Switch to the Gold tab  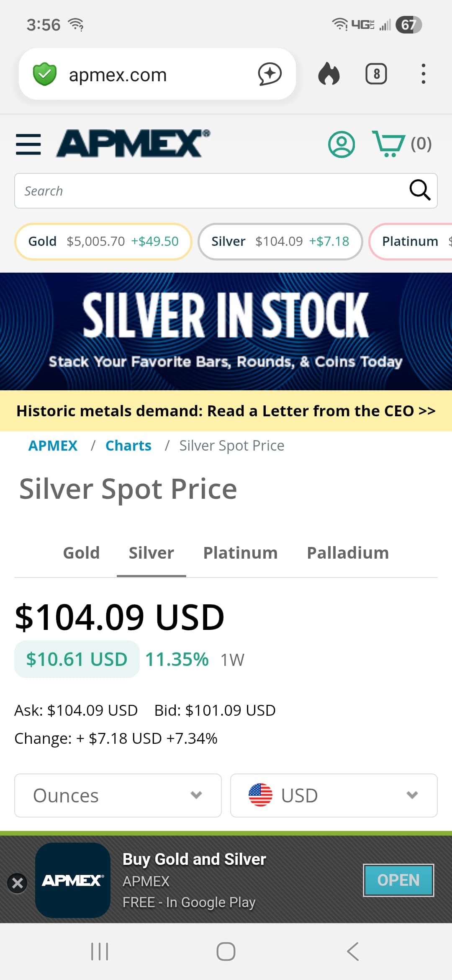click(x=81, y=553)
